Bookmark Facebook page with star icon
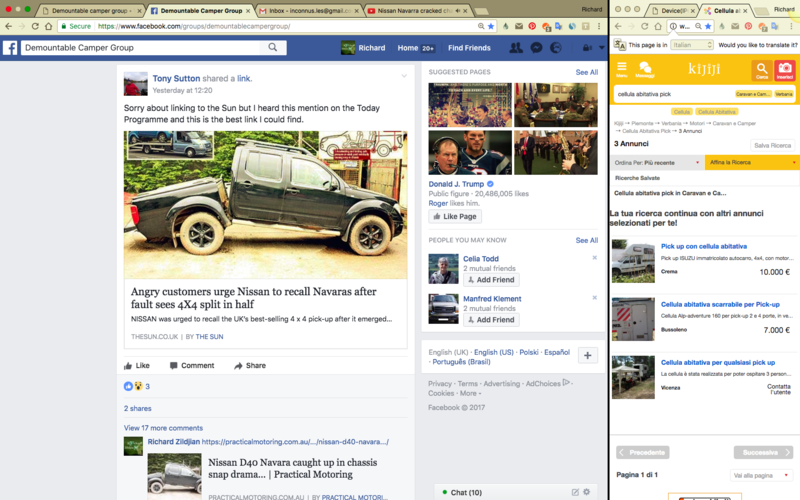800x500 pixels. 491,26
